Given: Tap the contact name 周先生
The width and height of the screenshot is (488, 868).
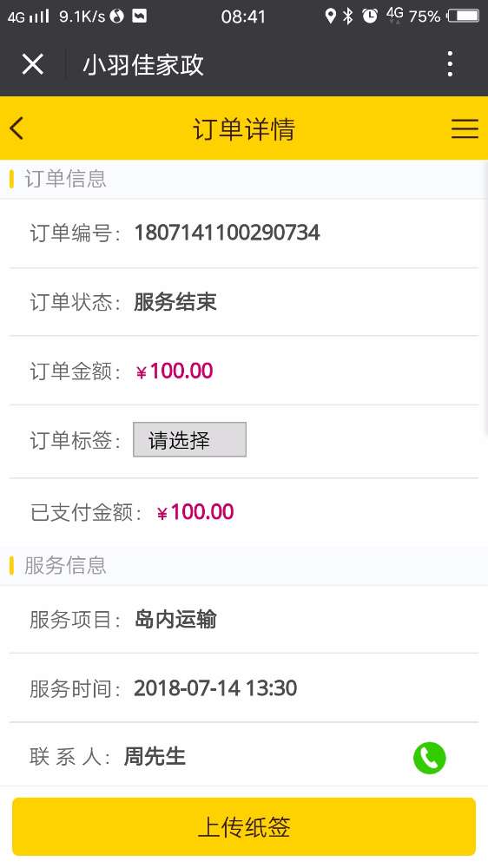Looking at the screenshot, I should pos(155,756).
